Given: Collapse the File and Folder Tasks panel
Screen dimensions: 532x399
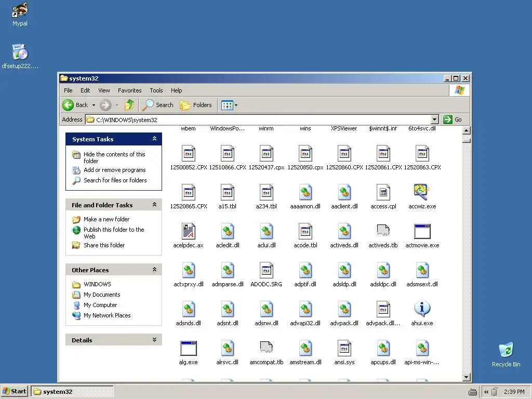Looking at the screenshot, I should pyautogui.click(x=154, y=205).
